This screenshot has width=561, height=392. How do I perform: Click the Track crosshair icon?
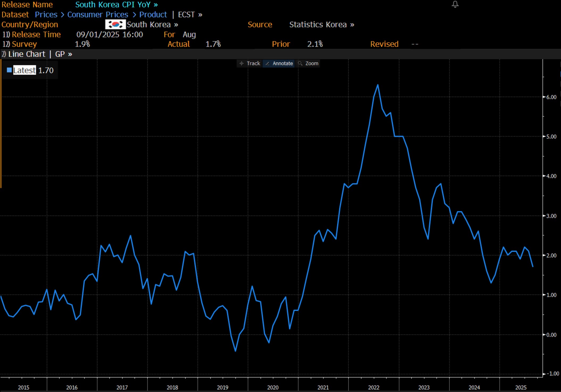[241, 63]
